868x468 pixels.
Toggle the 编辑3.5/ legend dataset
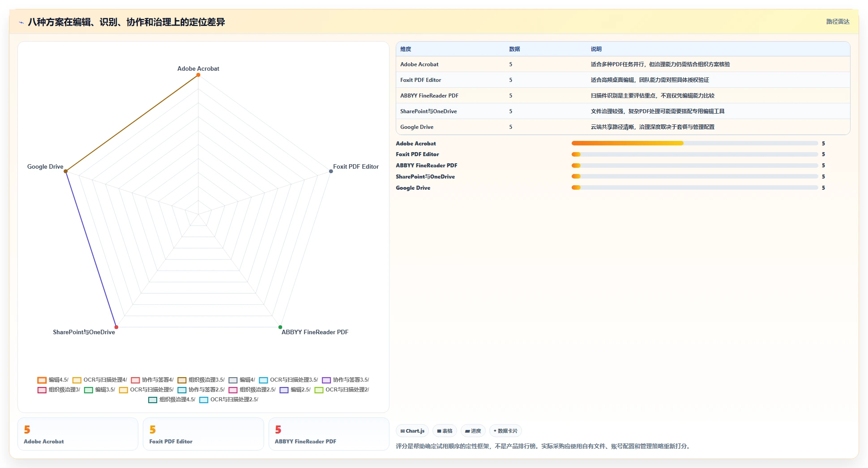tap(99, 390)
